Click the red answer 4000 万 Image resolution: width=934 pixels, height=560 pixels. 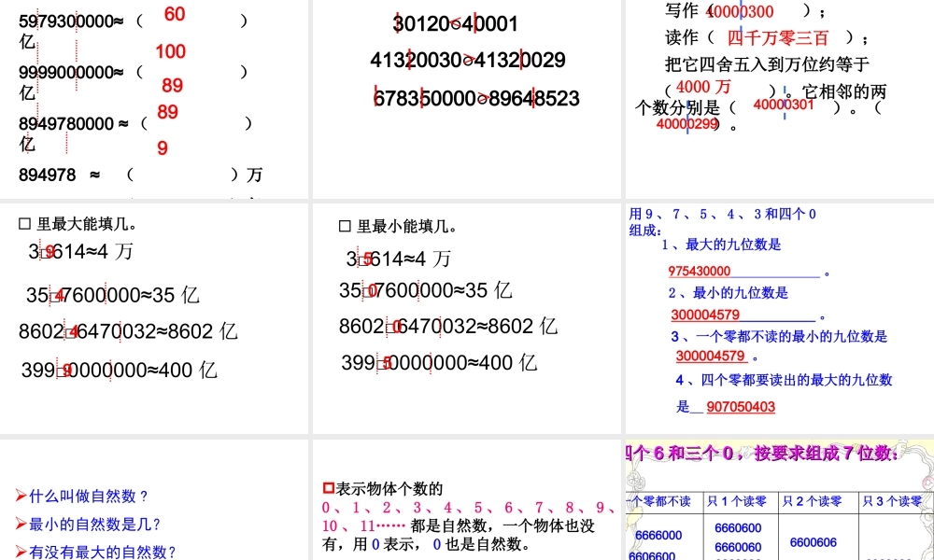pyautogui.click(x=703, y=87)
